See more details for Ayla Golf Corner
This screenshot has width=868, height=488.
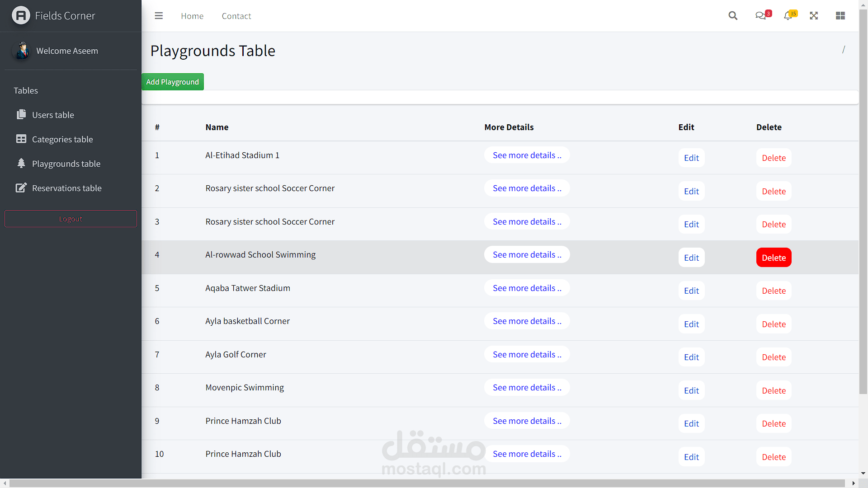tap(527, 354)
